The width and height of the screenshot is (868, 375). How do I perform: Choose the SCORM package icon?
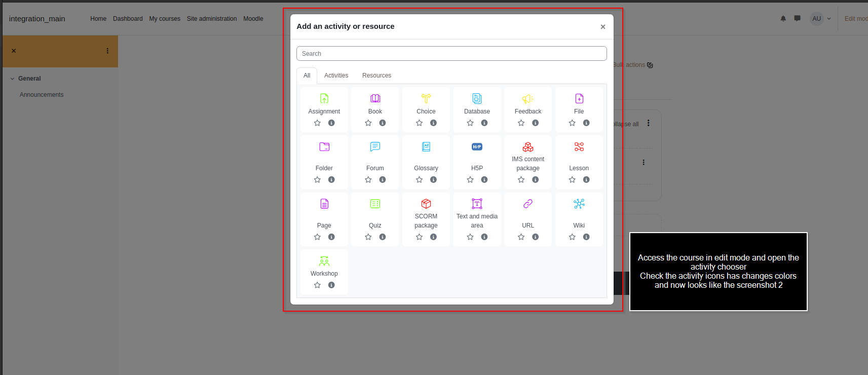click(x=426, y=204)
